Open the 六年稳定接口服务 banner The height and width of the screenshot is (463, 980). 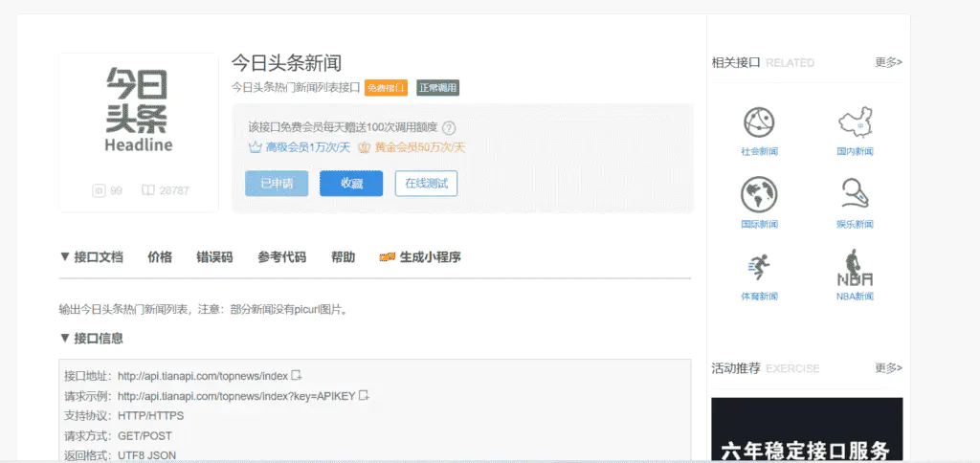coord(807,429)
